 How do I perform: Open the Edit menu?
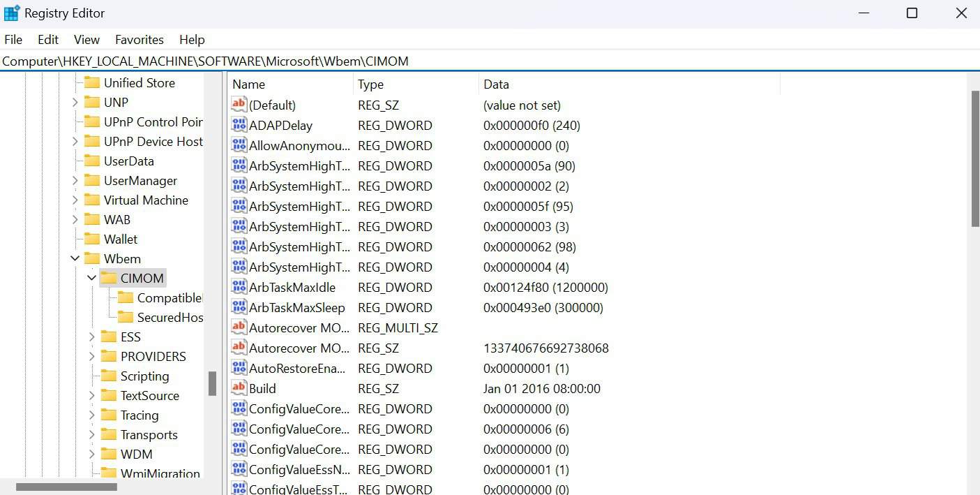48,40
